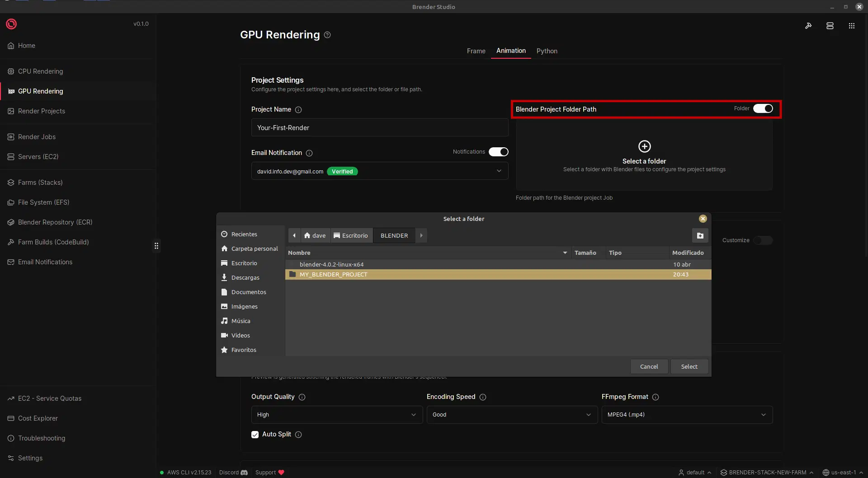868x478 pixels.
Task: Expand the Output Quality dropdown
Action: [336, 415]
